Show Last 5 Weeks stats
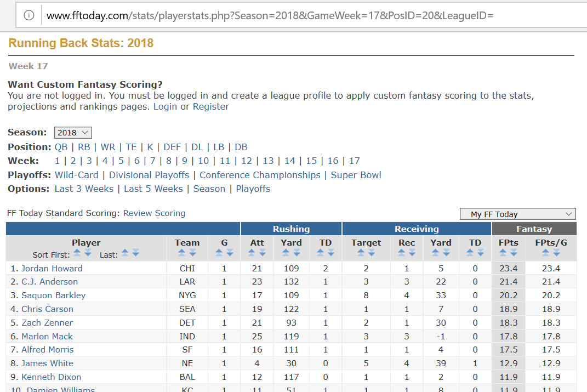 coord(153,189)
